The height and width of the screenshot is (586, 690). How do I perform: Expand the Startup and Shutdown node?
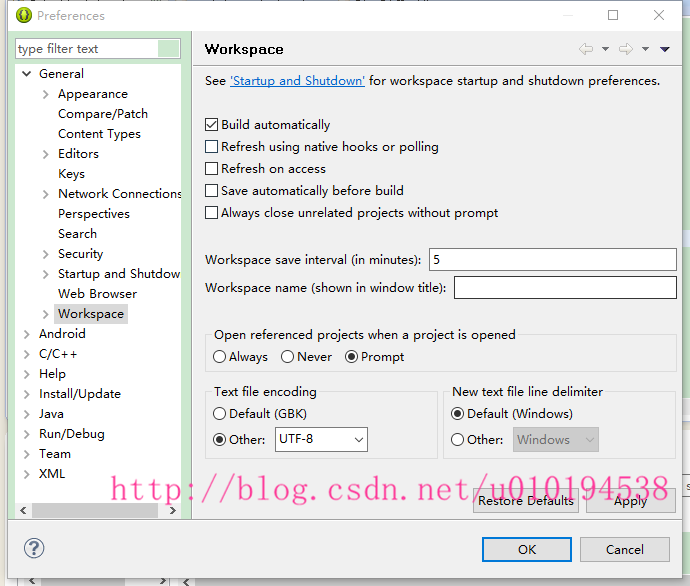(45, 274)
